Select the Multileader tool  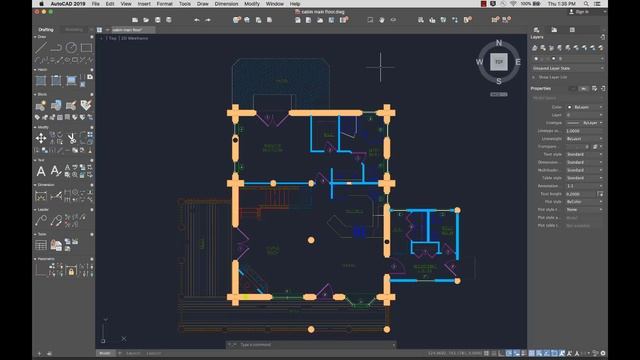(41, 220)
